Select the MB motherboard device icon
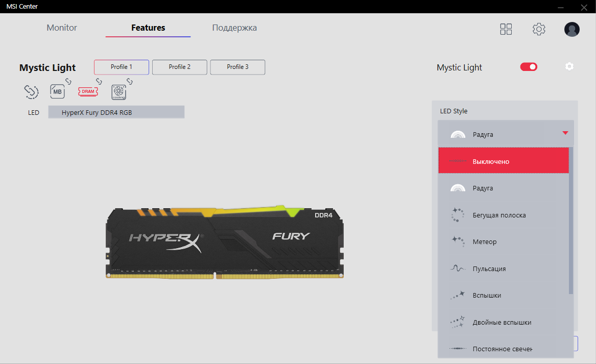Image resolution: width=596 pixels, height=364 pixels. 57,91
